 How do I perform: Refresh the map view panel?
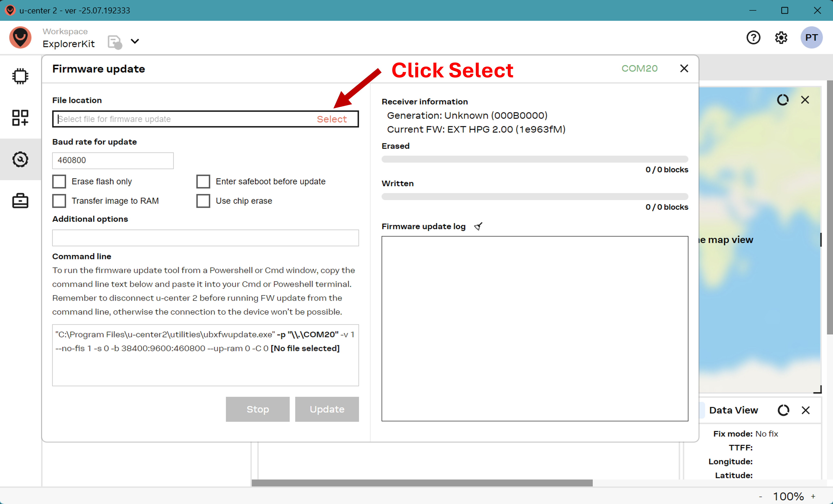click(783, 100)
